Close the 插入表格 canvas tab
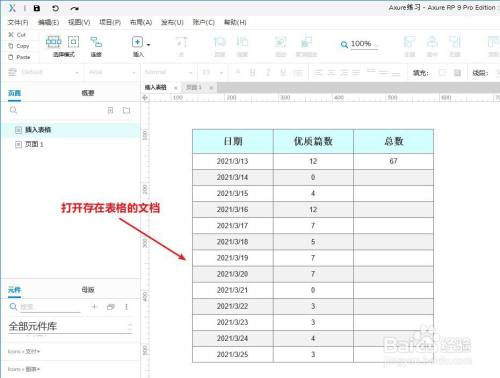Viewport: 500px width, 378px height. pyautogui.click(x=176, y=88)
